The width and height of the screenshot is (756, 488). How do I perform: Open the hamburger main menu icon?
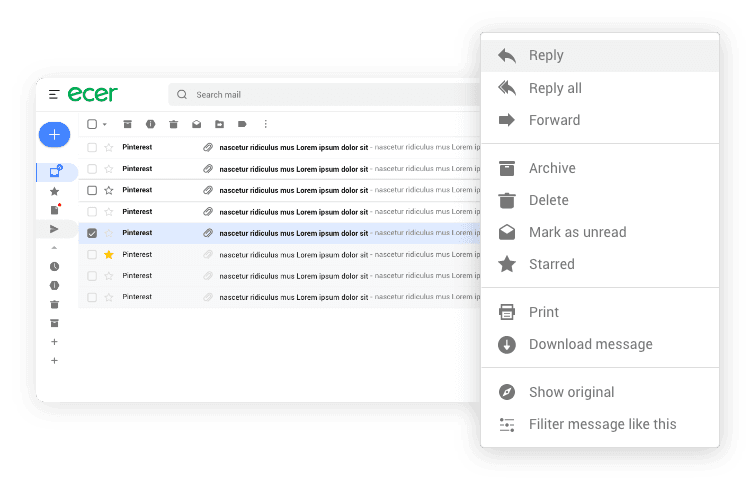54,95
